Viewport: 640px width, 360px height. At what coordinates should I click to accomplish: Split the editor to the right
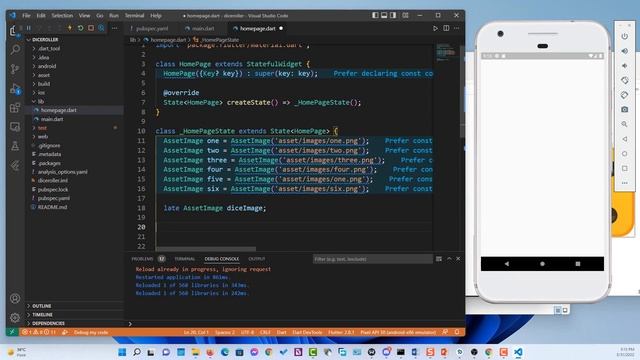coord(446,28)
